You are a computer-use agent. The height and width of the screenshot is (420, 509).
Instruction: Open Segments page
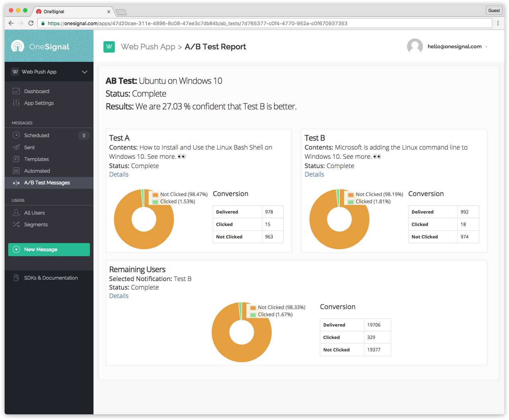tap(36, 225)
